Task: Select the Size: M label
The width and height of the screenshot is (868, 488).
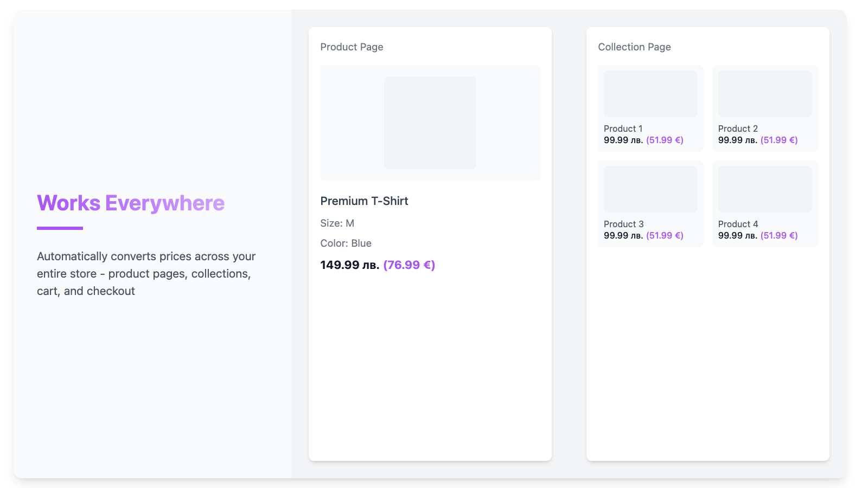Action: coord(337,223)
